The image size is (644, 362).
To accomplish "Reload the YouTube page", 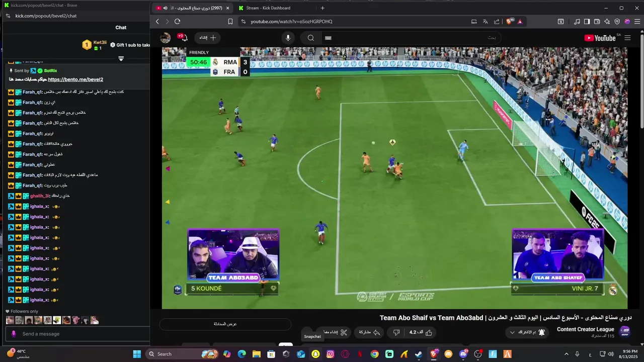I will 177,21.
